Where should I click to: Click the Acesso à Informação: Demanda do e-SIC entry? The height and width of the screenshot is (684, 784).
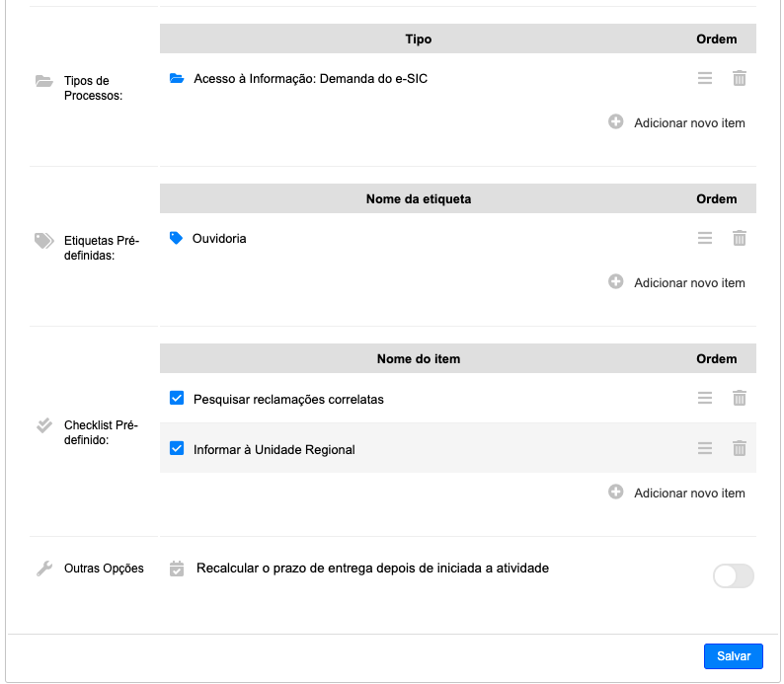[x=310, y=79]
